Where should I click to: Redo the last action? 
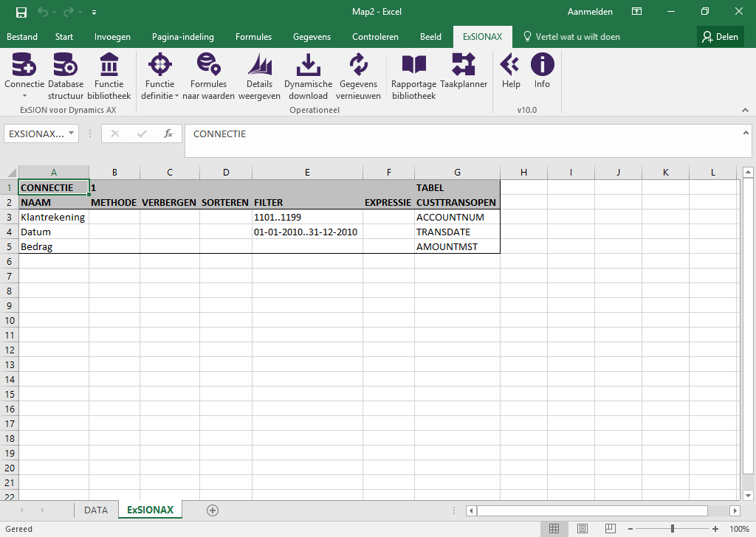tap(69, 12)
